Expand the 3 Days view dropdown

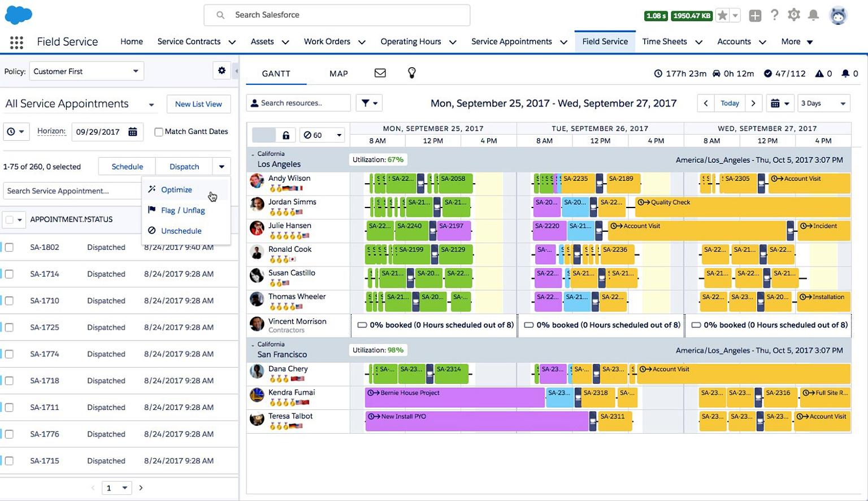point(823,103)
